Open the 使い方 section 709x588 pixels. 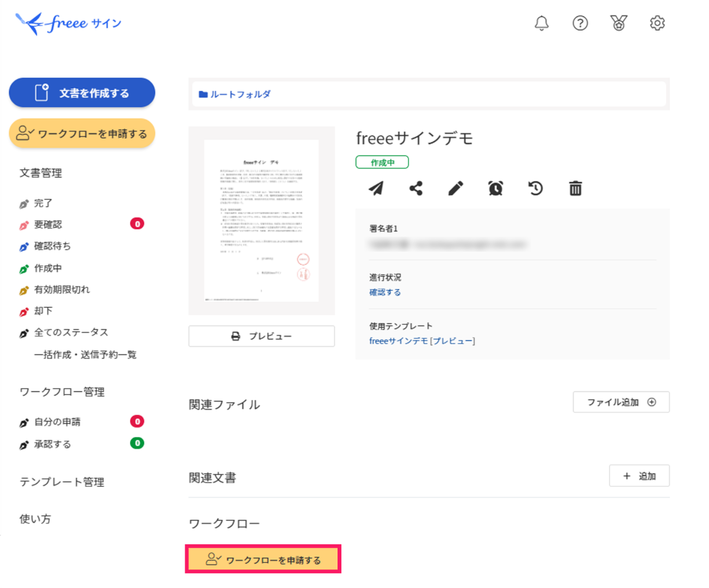click(x=35, y=519)
